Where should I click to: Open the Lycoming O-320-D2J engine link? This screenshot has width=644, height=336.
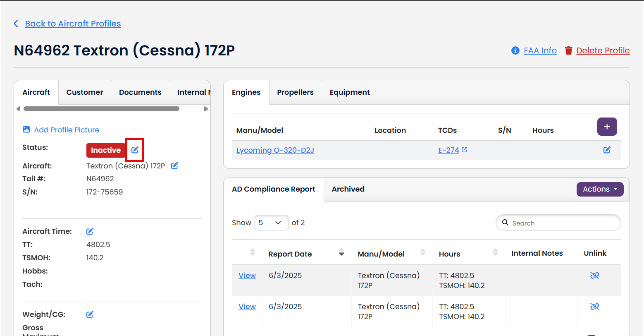(275, 150)
